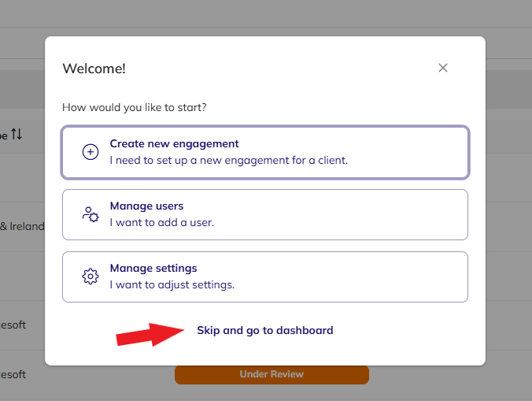Image resolution: width=532 pixels, height=401 pixels.
Task: Open the Manage users option
Action: point(265,214)
